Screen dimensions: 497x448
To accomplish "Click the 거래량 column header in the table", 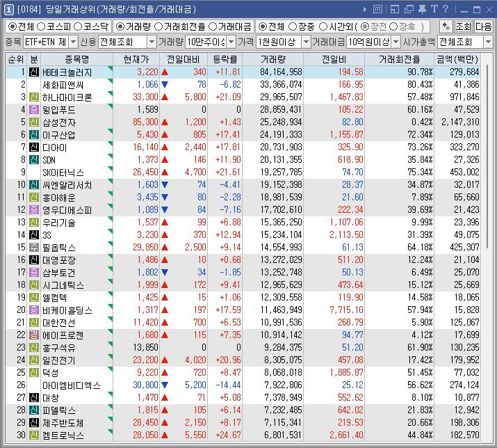I will tap(273, 59).
